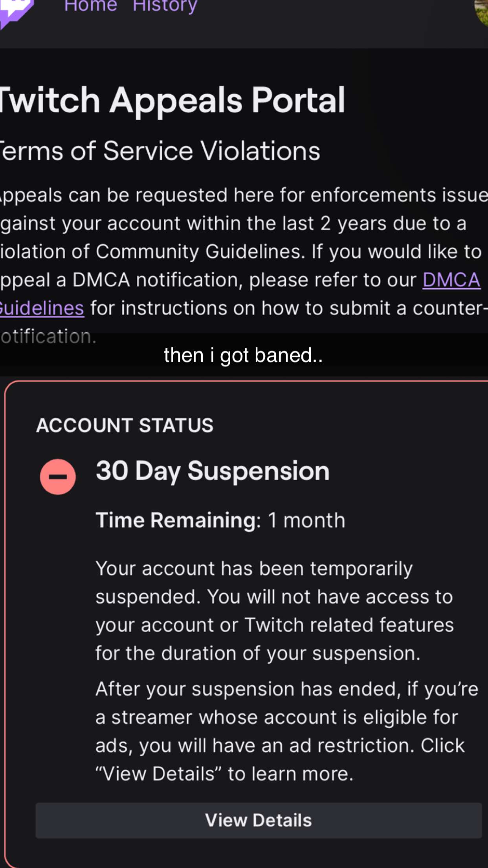
Task: Tap the 'then i got baned..' caption
Action: click(243, 355)
